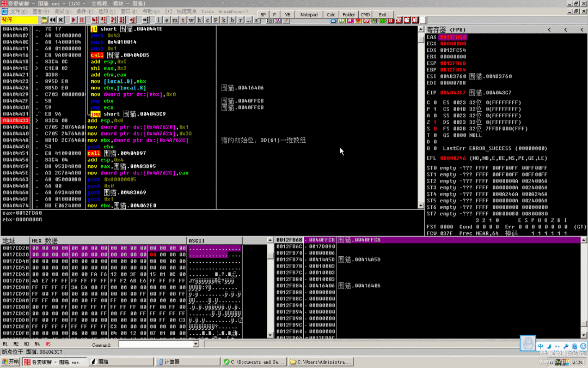588x368 pixels.
Task: Click the Calc button
Action: click(x=331, y=15)
